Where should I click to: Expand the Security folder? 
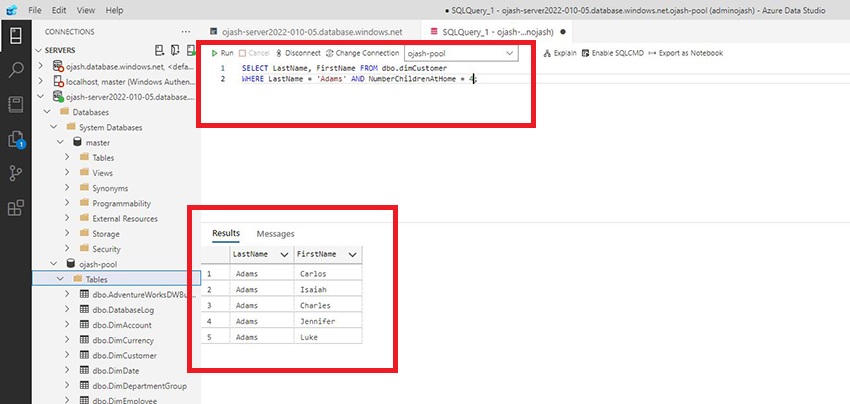[x=67, y=248]
